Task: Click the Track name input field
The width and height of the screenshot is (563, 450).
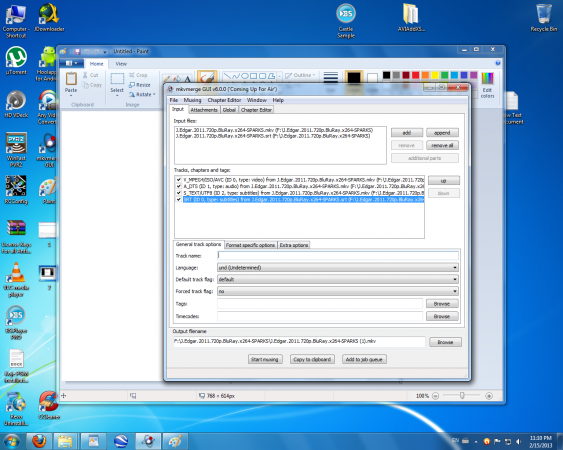Action: coord(338,255)
